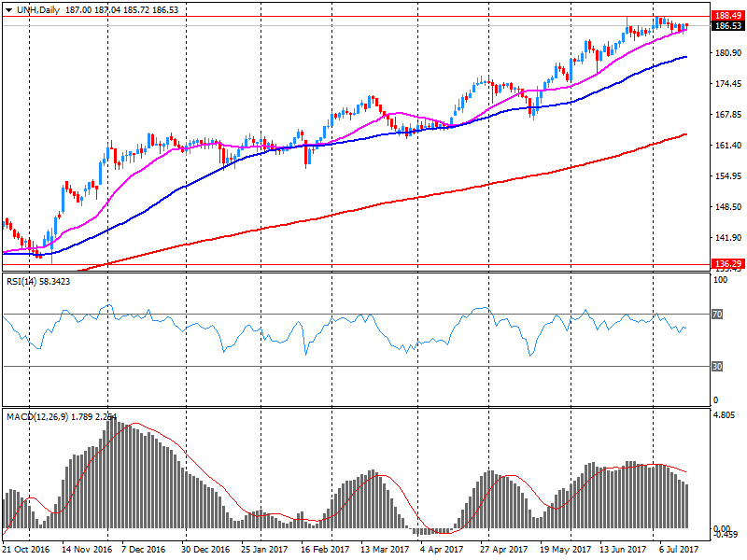This screenshot has height=560, width=747.
Task: Click the MACD 4.805 scale label
Action: (724, 415)
